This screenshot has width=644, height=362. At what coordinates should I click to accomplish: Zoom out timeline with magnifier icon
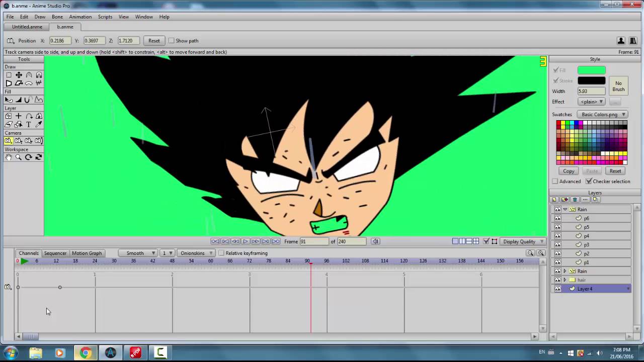point(530,253)
